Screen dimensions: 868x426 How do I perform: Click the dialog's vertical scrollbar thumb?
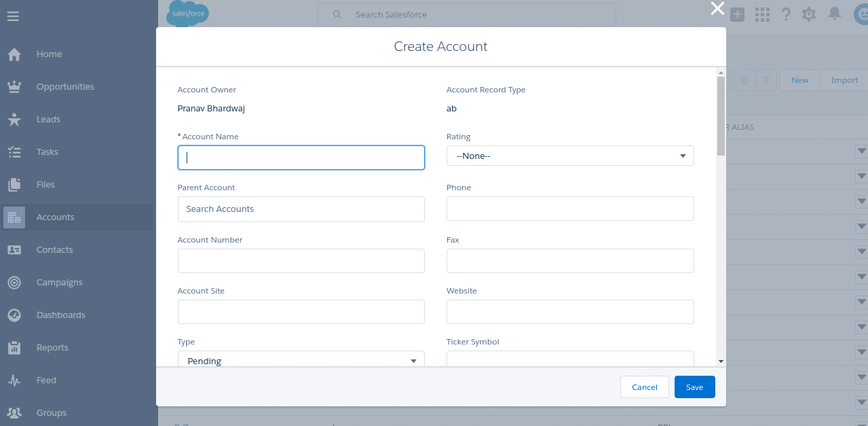(x=721, y=116)
